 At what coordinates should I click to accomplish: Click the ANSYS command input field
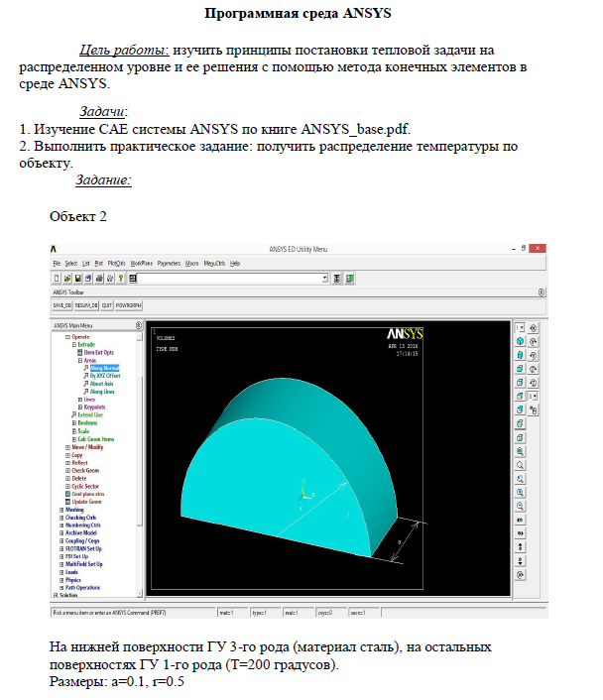229,279
